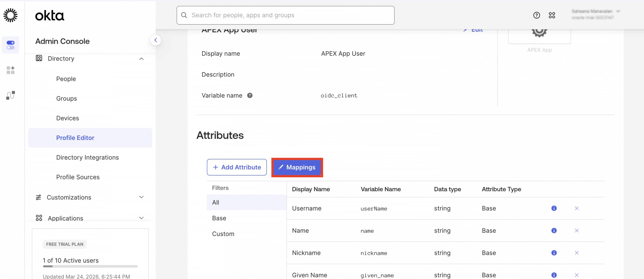Collapse the left navigation with the chevron arrow
This screenshot has width=644, height=279.
point(156,40)
